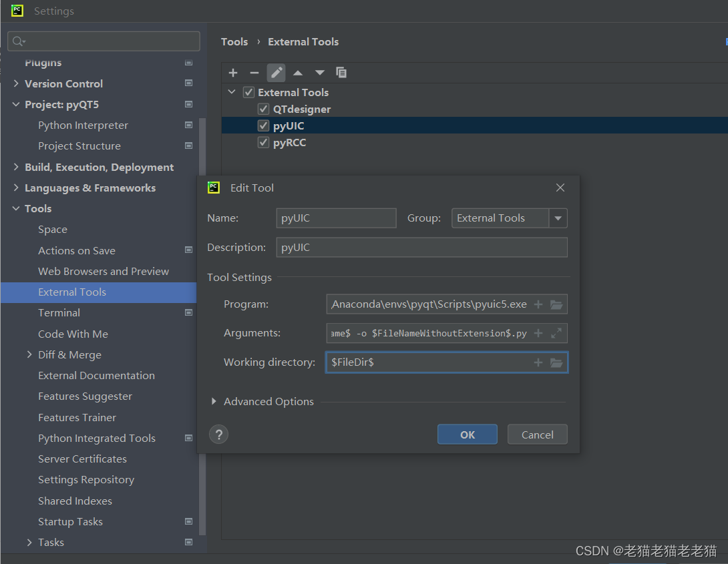Expand the Diff & Merge node
This screenshot has height=564, width=728.
pyautogui.click(x=29, y=355)
